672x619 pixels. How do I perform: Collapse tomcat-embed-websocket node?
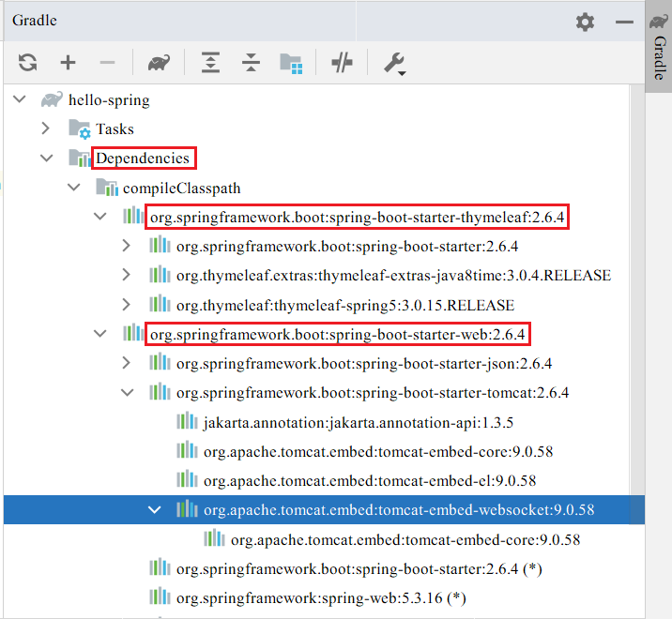pyautogui.click(x=154, y=510)
